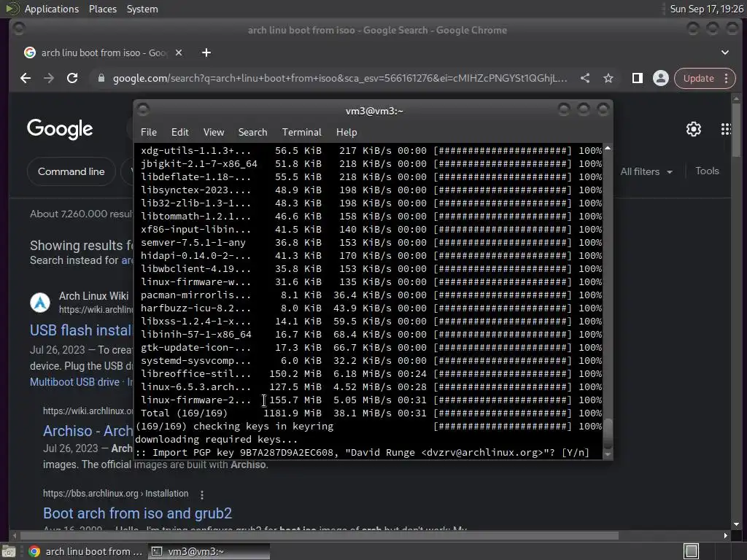Open Google quick settings gear
This screenshot has height=560, width=747.
[x=694, y=129]
